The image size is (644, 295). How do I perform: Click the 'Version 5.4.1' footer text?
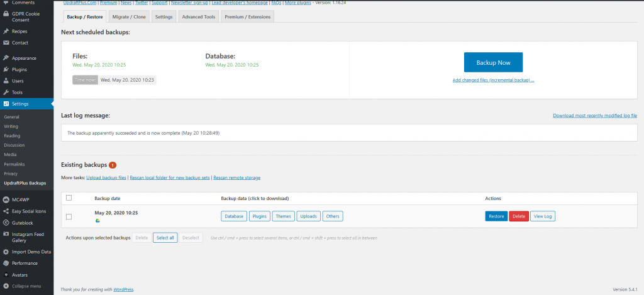tap(625, 289)
